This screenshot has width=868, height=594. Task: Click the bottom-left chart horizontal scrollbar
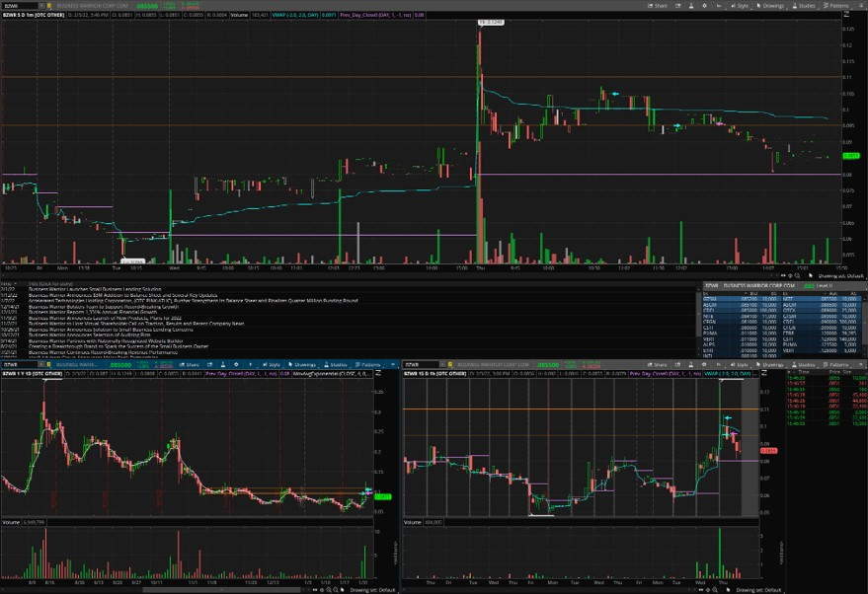pos(221,590)
